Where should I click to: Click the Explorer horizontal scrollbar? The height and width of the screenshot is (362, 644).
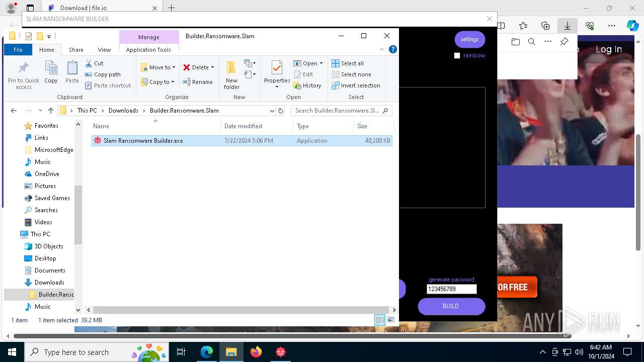[242, 310]
